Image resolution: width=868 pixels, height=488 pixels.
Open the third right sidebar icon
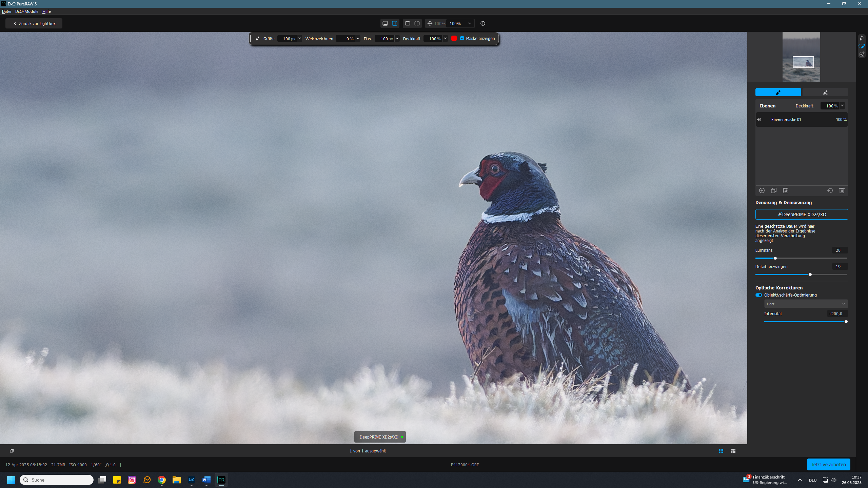coord(862,54)
